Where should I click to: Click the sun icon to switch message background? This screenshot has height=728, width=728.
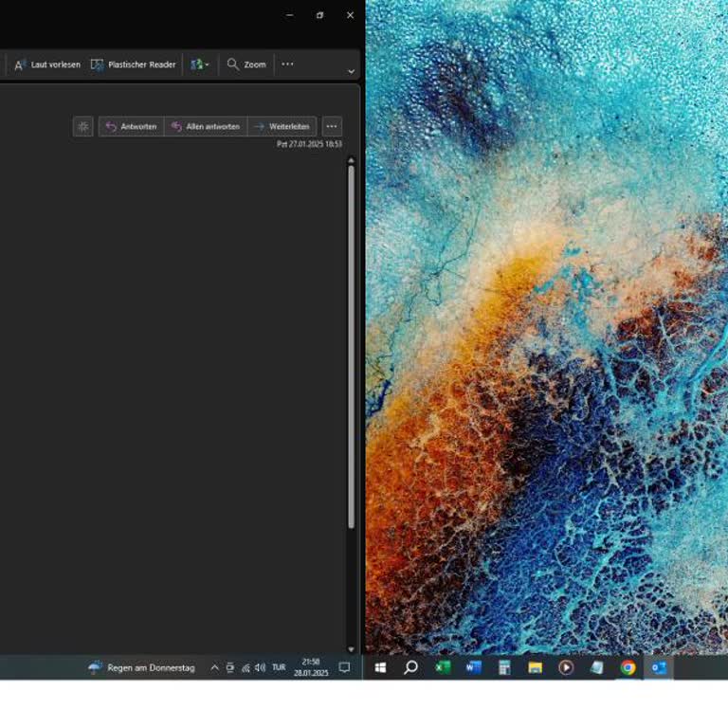83,127
